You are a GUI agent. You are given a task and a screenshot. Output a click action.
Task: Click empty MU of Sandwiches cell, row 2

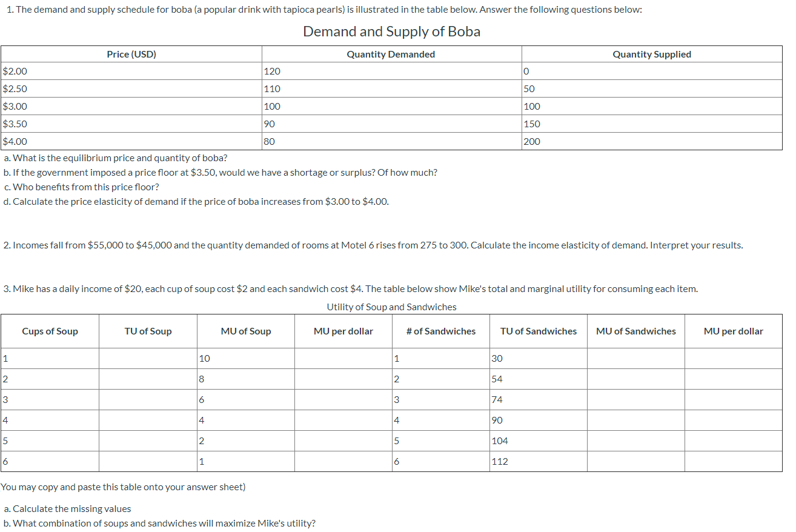pos(636,379)
